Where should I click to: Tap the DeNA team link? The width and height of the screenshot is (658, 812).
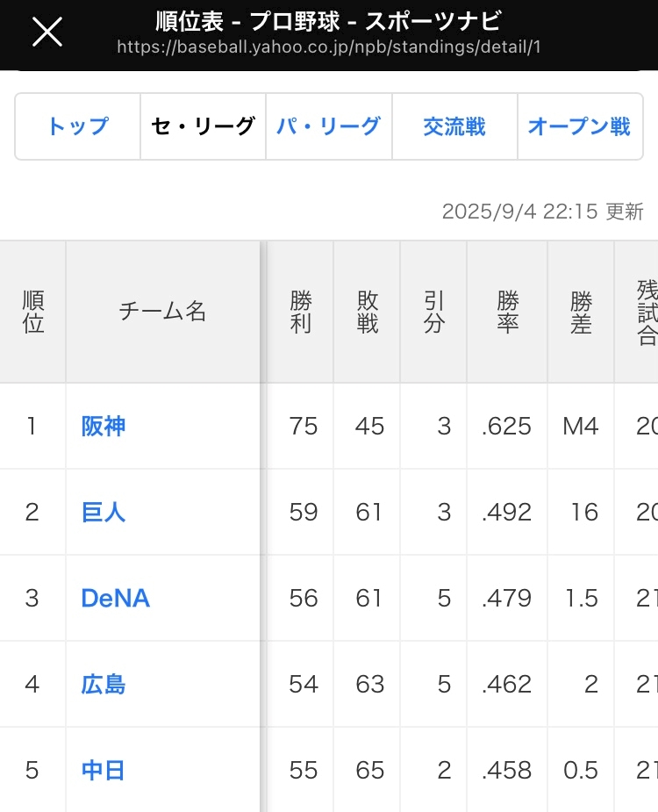(115, 599)
